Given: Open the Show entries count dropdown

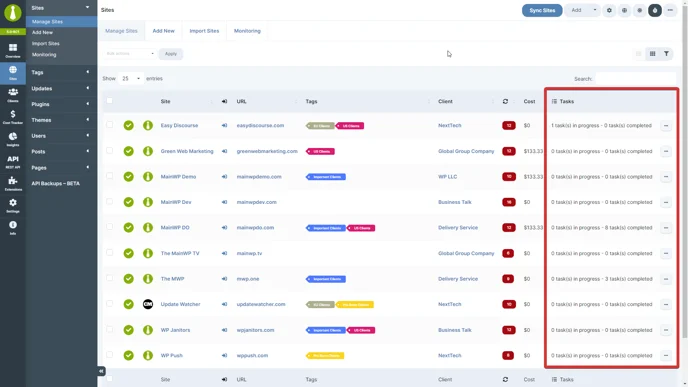Looking at the screenshot, I should point(130,79).
